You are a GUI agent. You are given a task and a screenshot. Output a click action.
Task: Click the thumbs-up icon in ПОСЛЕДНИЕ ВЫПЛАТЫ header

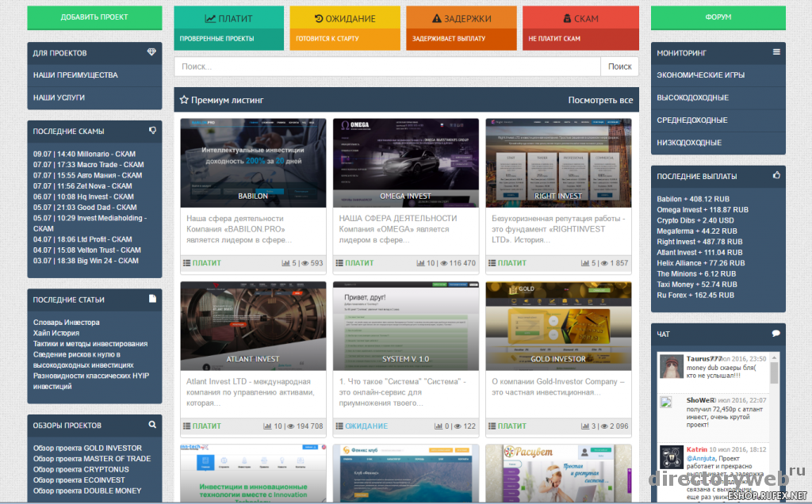[x=776, y=175]
